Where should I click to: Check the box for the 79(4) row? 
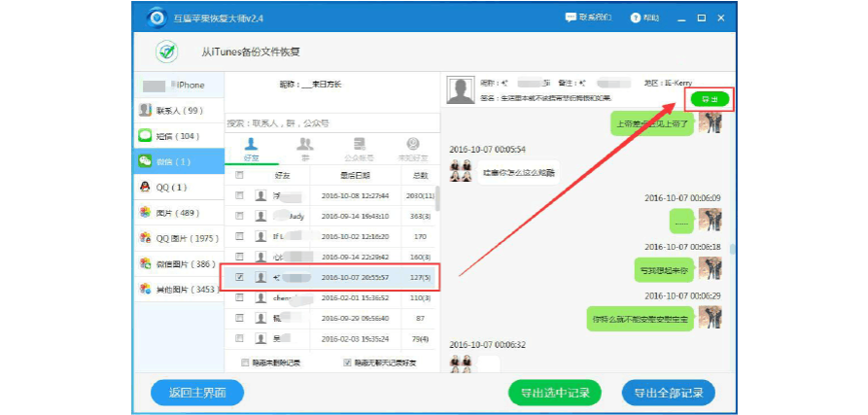coord(239,338)
